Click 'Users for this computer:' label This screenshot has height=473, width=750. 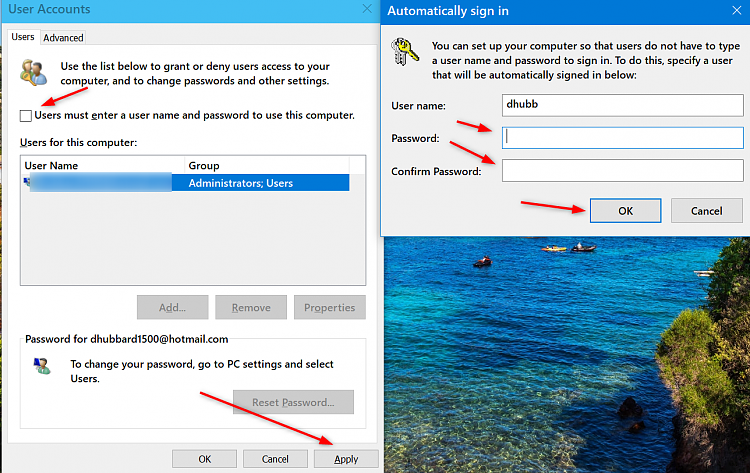point(78,143)
